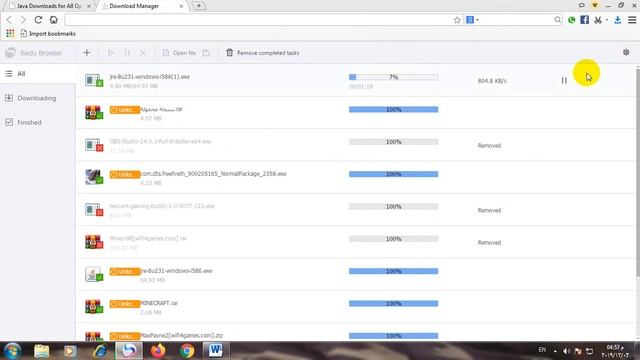This screenshot has width=640, height=360.
Task: Click Removed status on OBS-Studio row
Action: pyautogui.click(x=489, y=145)
